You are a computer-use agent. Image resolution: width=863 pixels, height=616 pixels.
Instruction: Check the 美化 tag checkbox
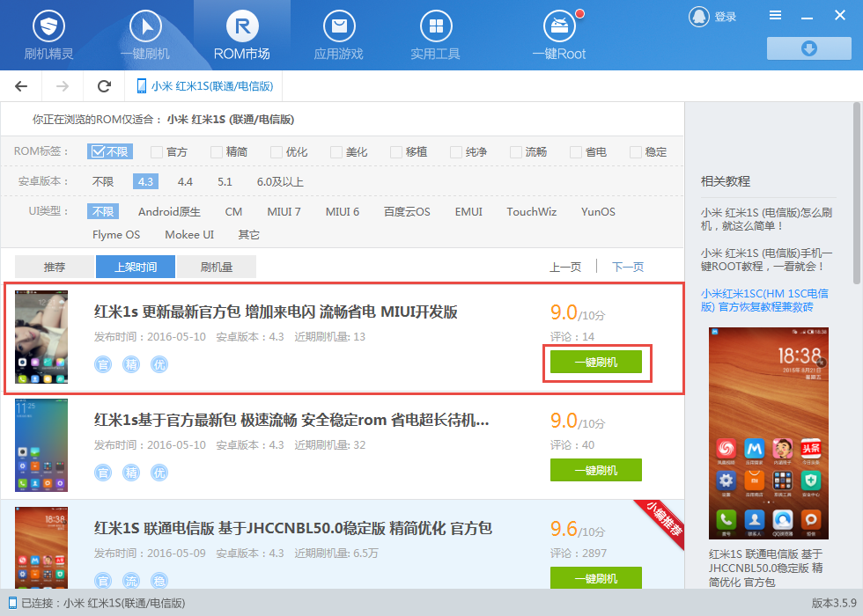[x=336, y=151]
